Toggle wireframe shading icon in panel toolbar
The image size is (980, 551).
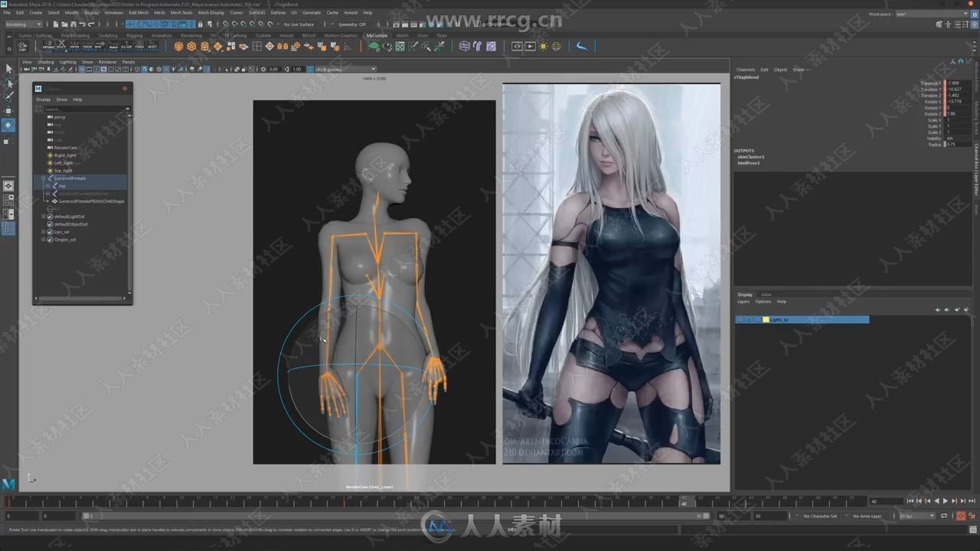pyautogui.click(x=137, y=69)
